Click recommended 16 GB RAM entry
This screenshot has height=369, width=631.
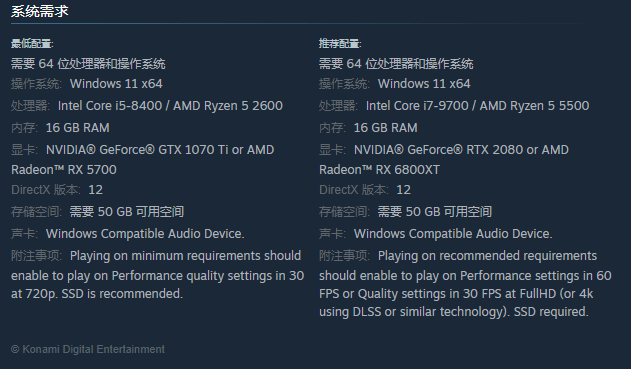tap(386, 128)
